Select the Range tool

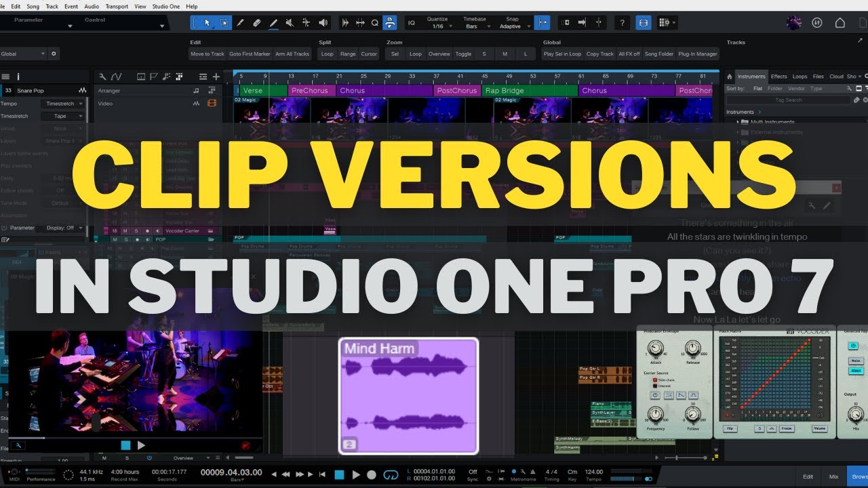tap(224, 22)
